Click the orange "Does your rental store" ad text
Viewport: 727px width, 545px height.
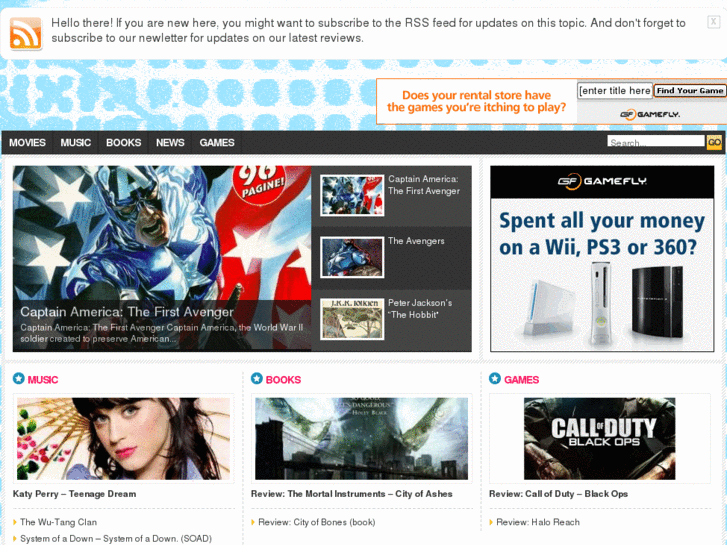pos(477,101)
